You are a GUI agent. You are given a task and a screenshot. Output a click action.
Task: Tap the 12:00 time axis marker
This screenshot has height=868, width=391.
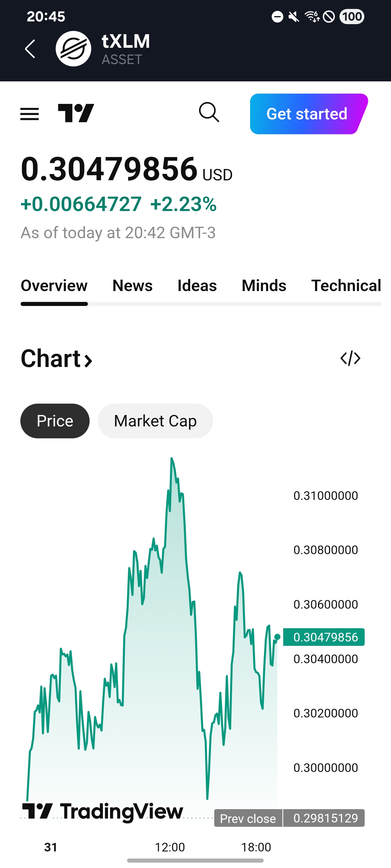(170, 847)
